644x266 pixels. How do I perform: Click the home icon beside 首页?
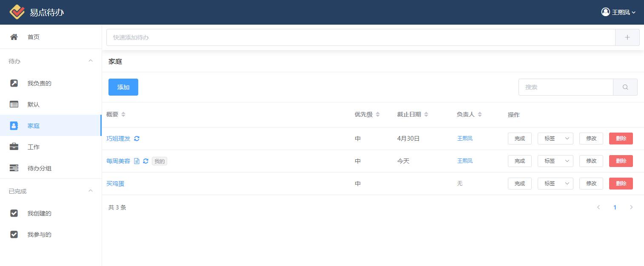tap(14, 37)
